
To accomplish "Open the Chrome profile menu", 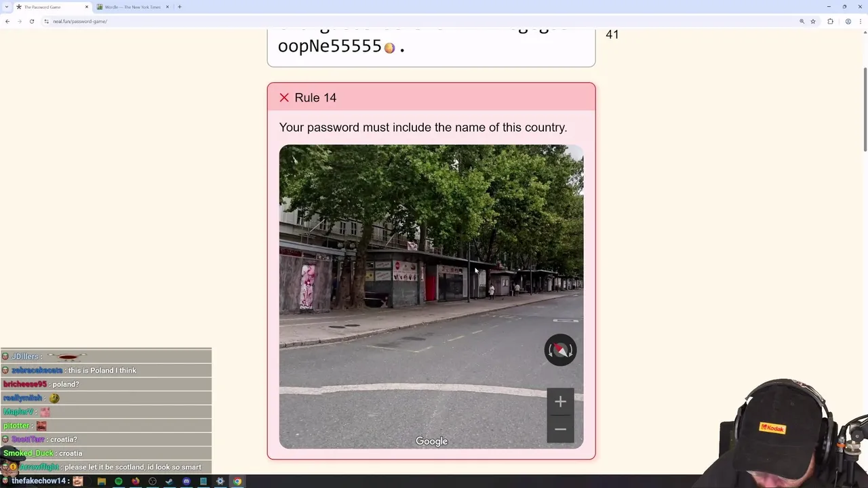I will (x=848, y=21).
